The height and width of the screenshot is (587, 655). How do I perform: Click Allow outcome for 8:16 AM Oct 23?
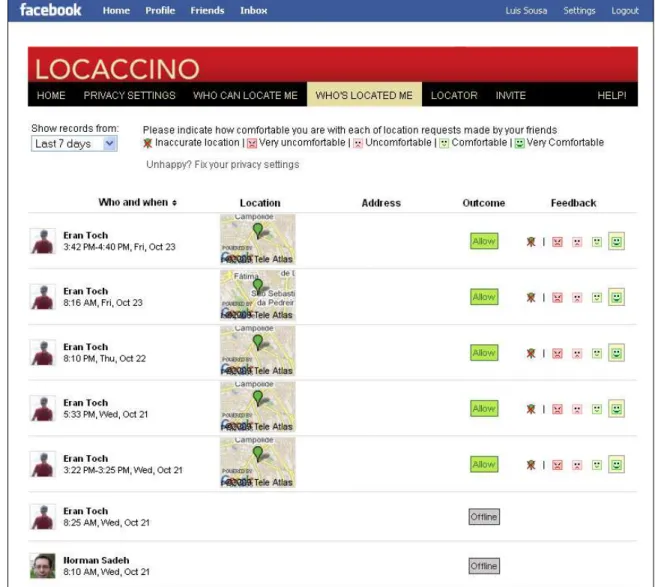point(484,297)
